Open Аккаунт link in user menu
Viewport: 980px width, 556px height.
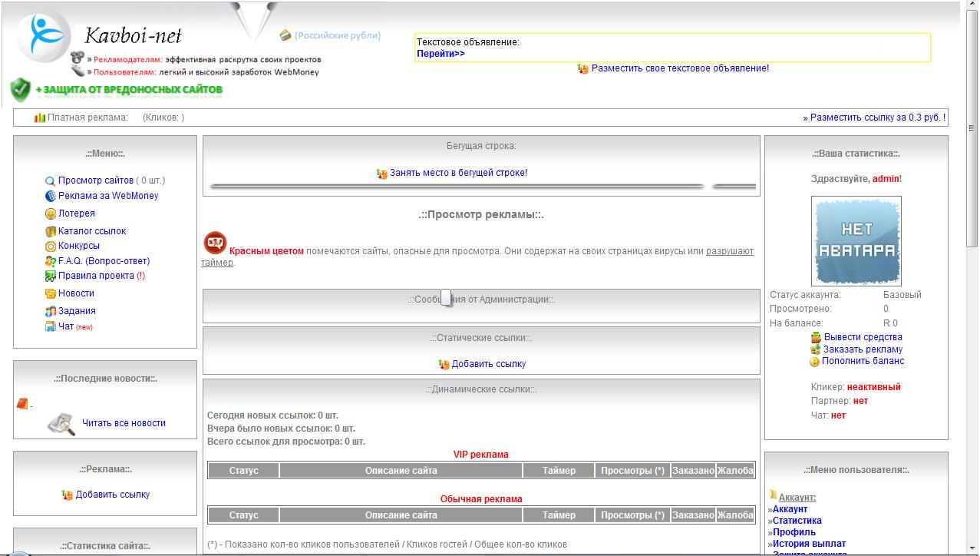click(x=790, y=509)
